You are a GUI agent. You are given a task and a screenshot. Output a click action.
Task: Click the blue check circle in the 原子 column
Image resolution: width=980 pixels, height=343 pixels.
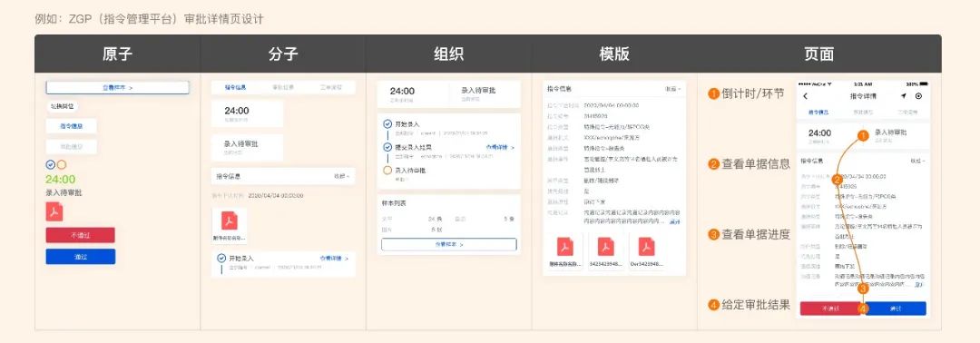coord(51,165)
